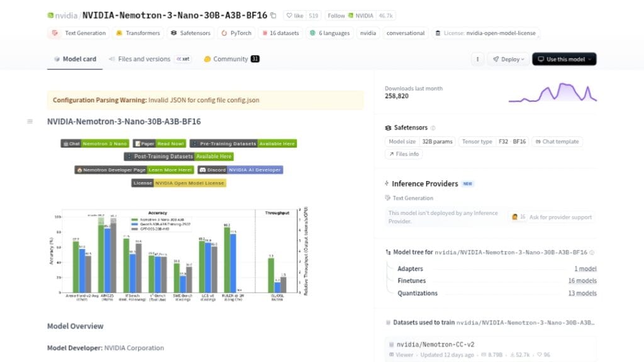Screen dimensions: 644x362
Task: Open the accuracy benchmark chart image
Action: [179, 253]
